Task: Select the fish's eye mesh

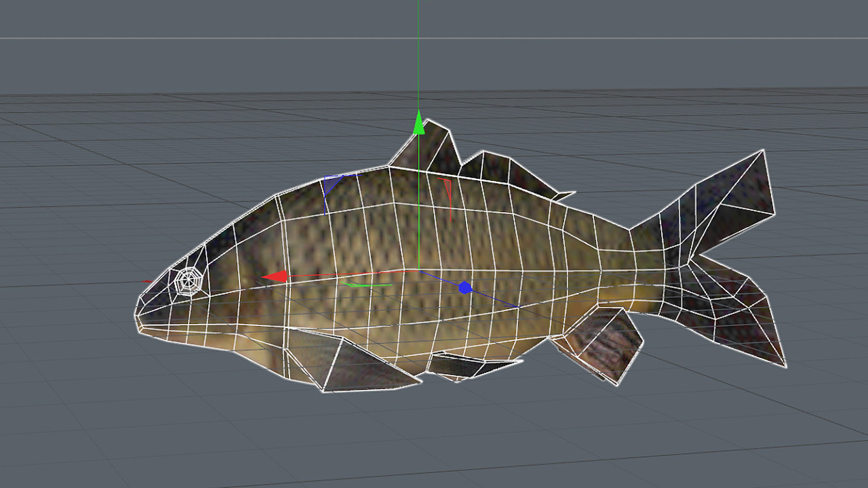Action: [x=188, y=280]
